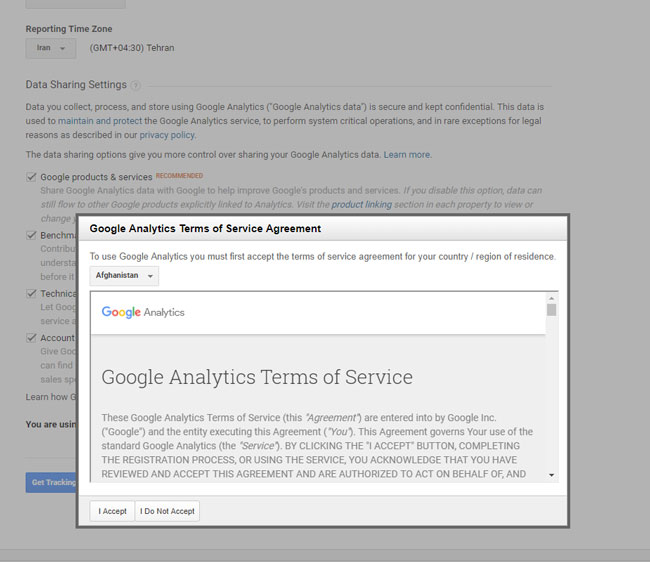Click the Get Tracking ID button

(51, 482)
